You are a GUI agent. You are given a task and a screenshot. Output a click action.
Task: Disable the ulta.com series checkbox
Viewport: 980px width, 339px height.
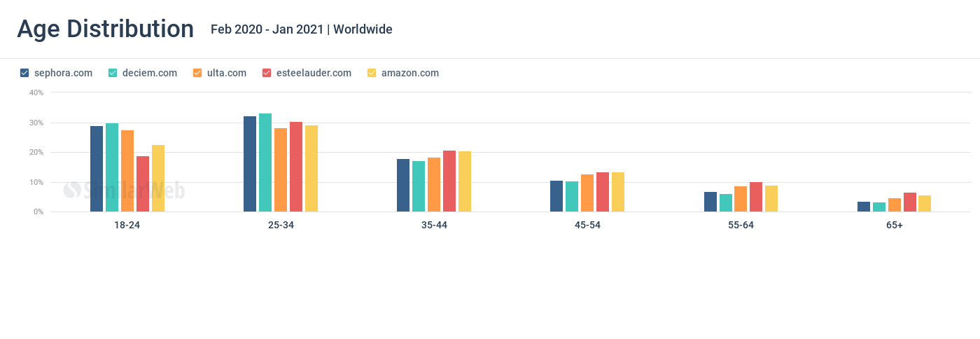point(197,73)
